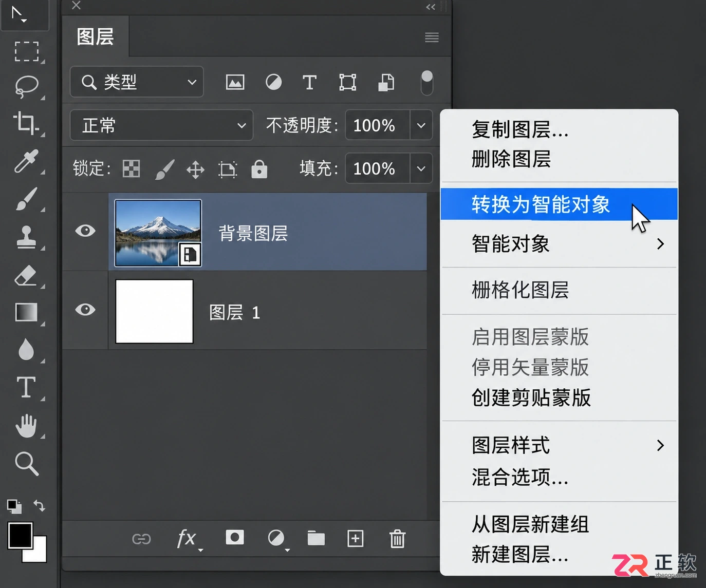The height and width of the screenshot is (588, 706).
Task: Select the Zoom tool
Action: (x=26, y=464)
